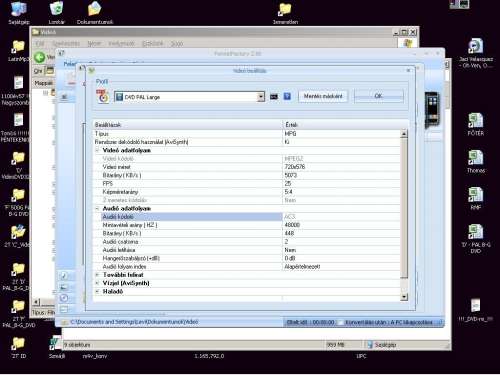Viewport: 500px width, 375px height.
Task: Click the FPS value 25
Action: pos(288,184)
